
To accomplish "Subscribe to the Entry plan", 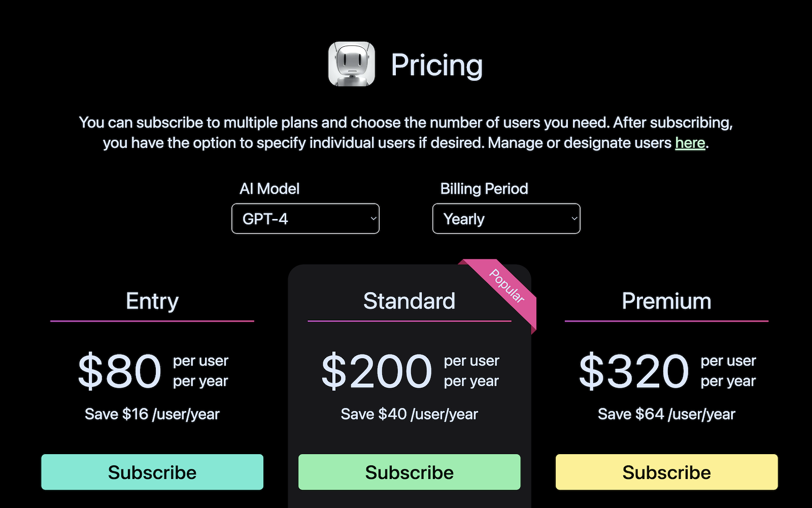I will pyautogui.click(x=152, y=472).
